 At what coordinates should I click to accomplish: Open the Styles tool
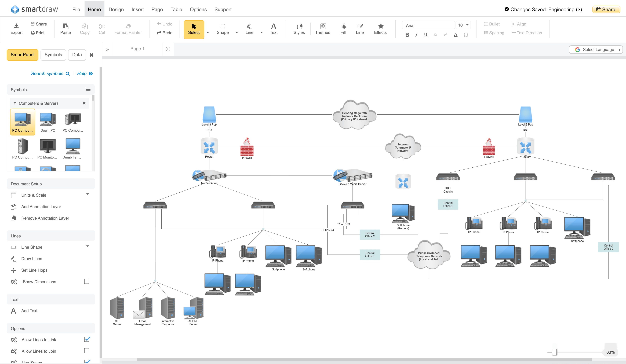coord(299,29)
